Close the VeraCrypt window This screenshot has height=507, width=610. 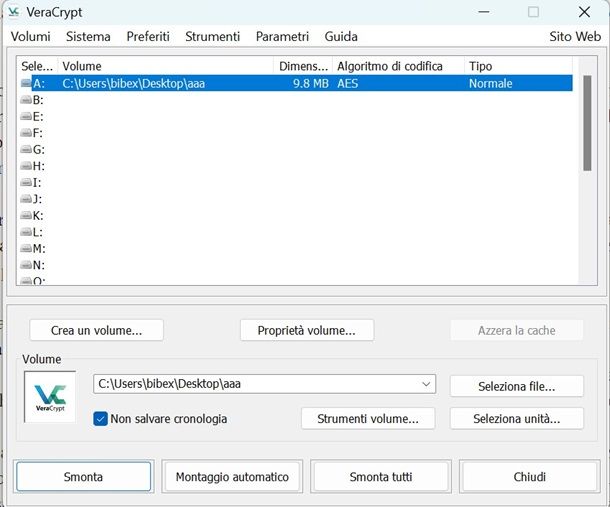584,12
